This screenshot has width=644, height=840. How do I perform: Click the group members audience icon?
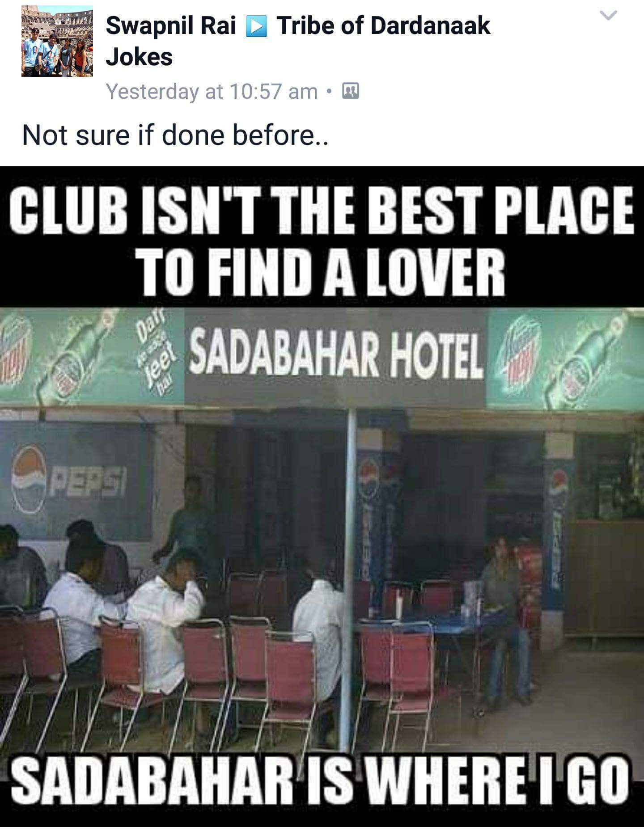pos(350,92)
